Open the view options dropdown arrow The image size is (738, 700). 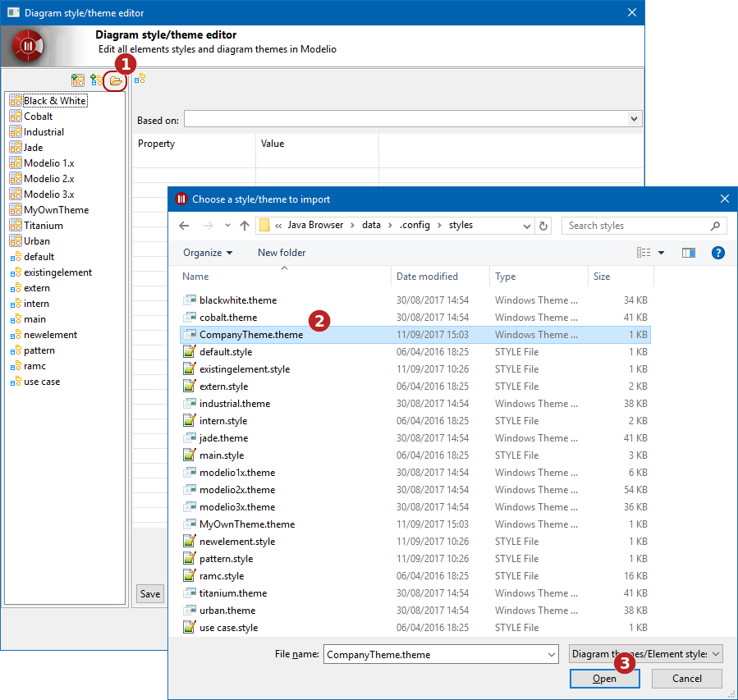click(x=661, y=253)
